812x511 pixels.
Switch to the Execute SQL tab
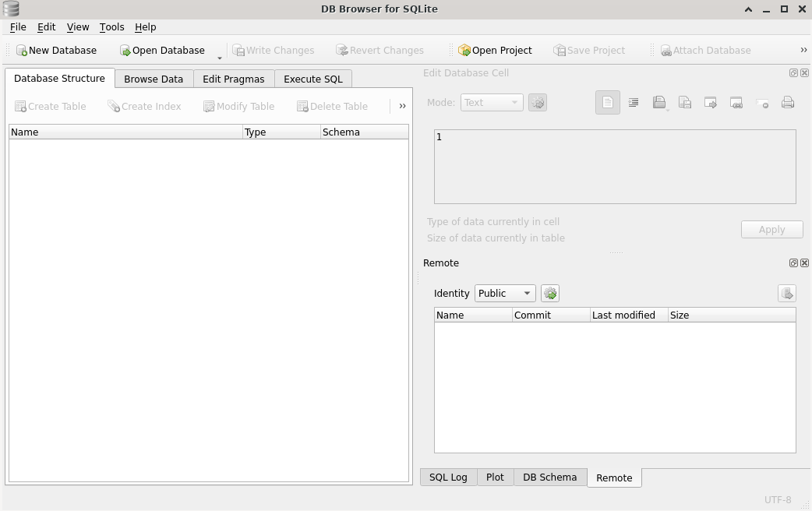click(313, 79)
